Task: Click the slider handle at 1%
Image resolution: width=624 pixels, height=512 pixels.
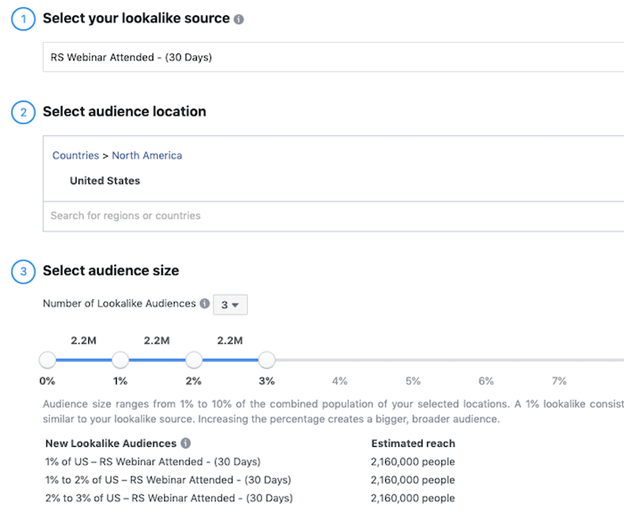Action: (x=120, y=360)
